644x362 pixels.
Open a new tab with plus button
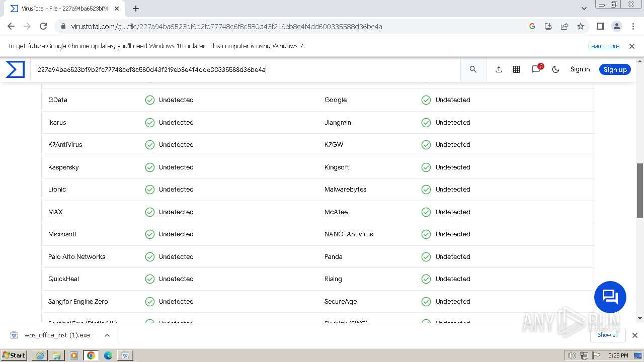[x=136, y=9]
